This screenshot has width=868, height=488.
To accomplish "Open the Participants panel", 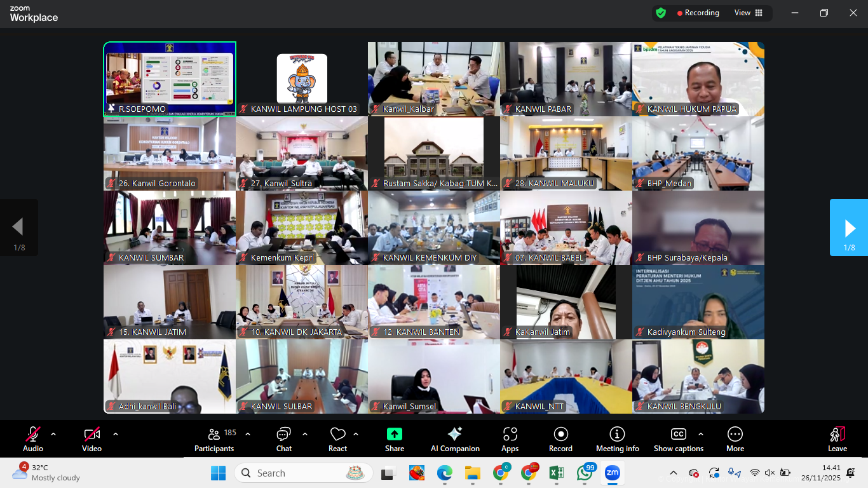I will (x=214, y=435).
